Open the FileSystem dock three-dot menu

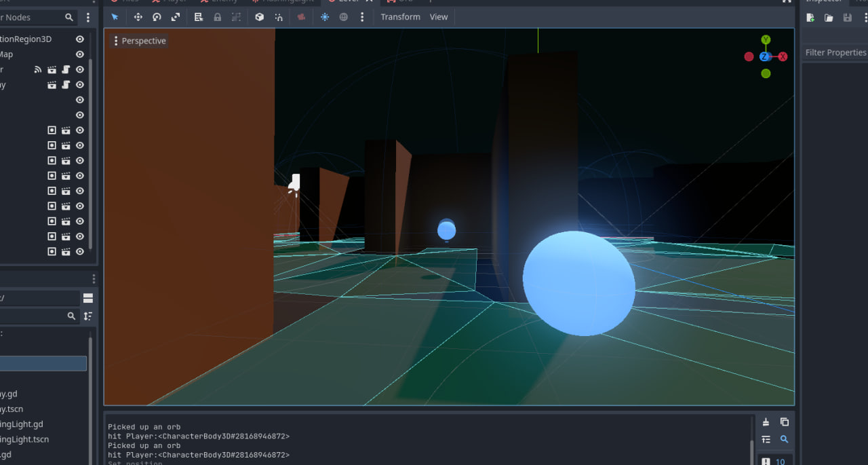pyautogui.click(x=94, y=280)
